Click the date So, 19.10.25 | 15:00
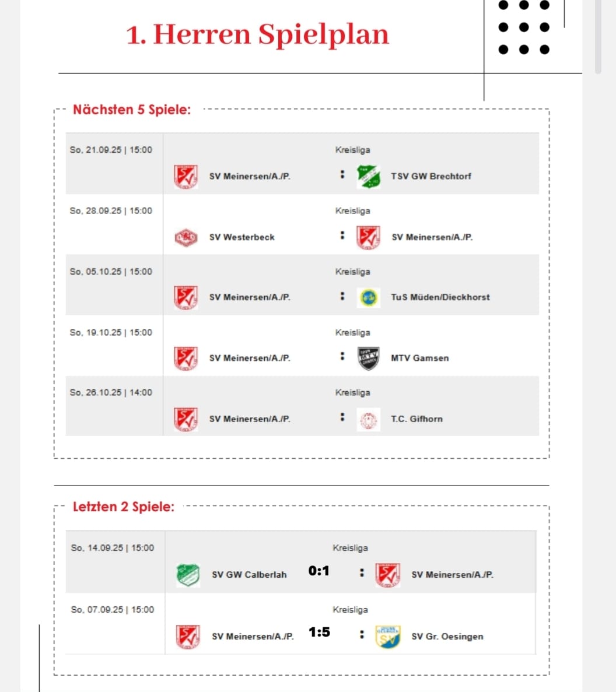Screen dimensions: 616x692 111,332
